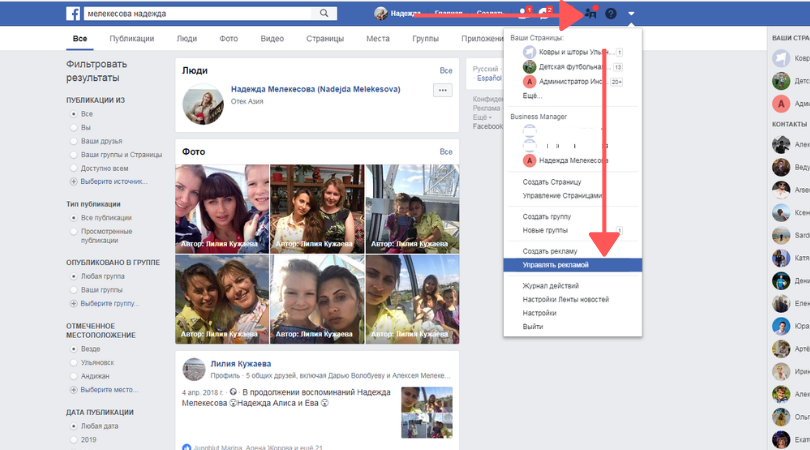Click the Ковры и шторы page icon in menu

tap(529, 52)
